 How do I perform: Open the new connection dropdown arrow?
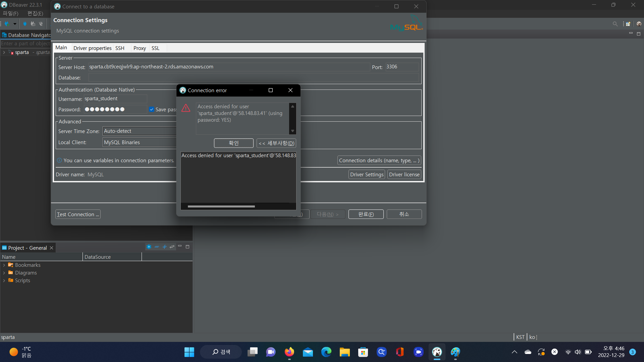click(x=15, y=24)
